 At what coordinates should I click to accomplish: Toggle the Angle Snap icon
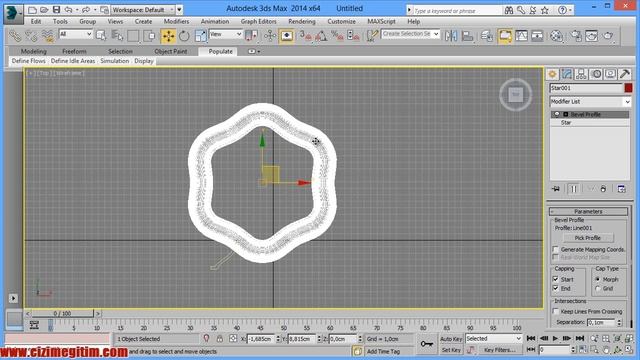pos(321,36)
